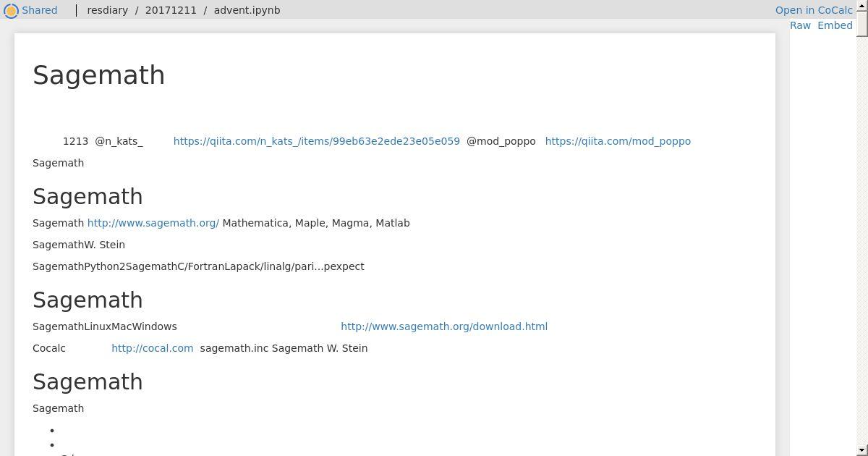
Task: Click the number '1213' in intro line
Action: pyautogui.click(x=75, y=141)
